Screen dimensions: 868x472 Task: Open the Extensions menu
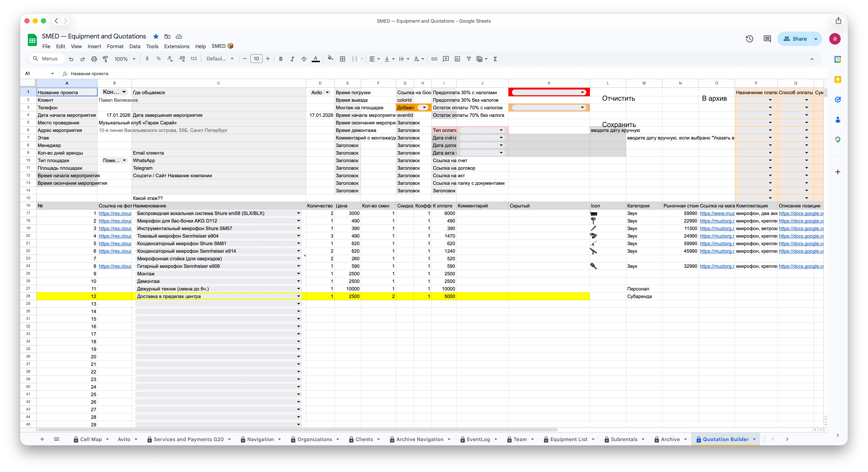[177, 47]
